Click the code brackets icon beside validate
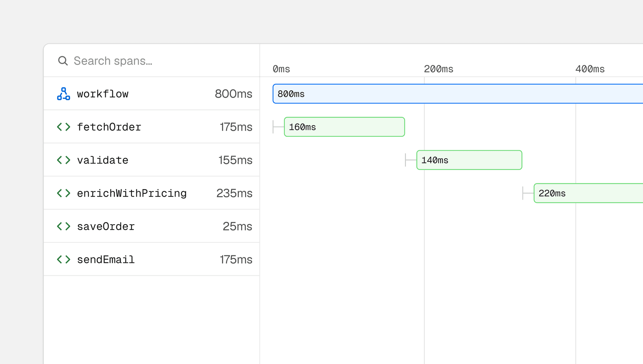 pyautogui.click(x=64, y=160)
